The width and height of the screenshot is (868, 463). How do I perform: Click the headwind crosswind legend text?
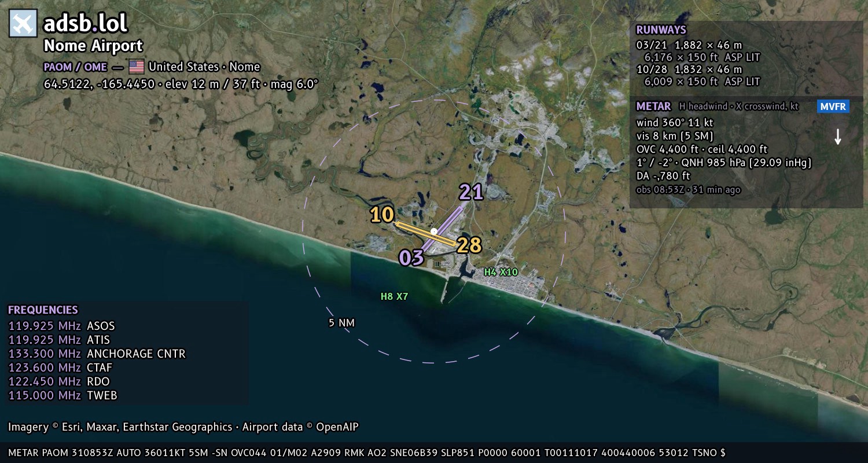coord(739,106)
